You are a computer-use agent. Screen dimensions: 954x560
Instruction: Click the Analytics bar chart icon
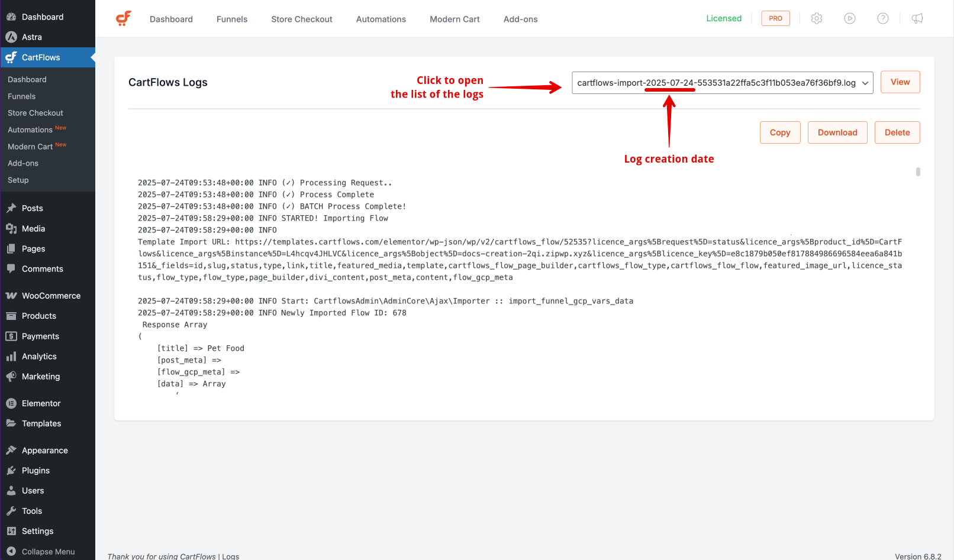point(11,356)
